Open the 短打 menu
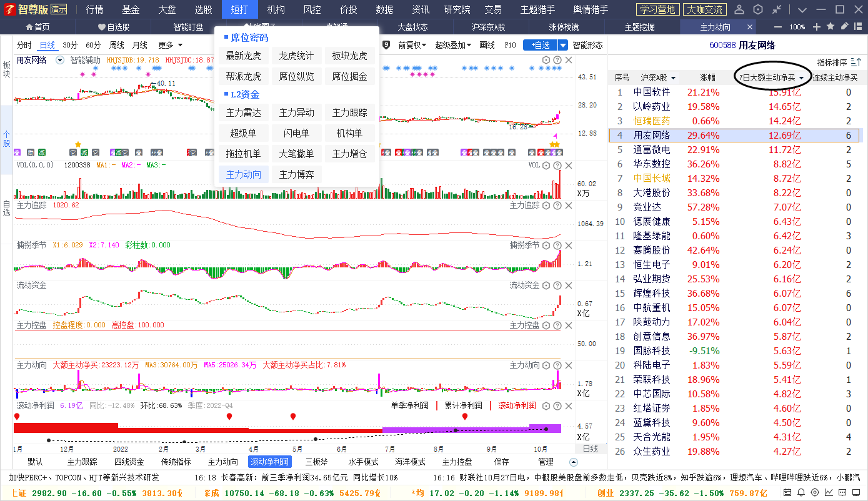Screen dimensions: 868x501 239,9
